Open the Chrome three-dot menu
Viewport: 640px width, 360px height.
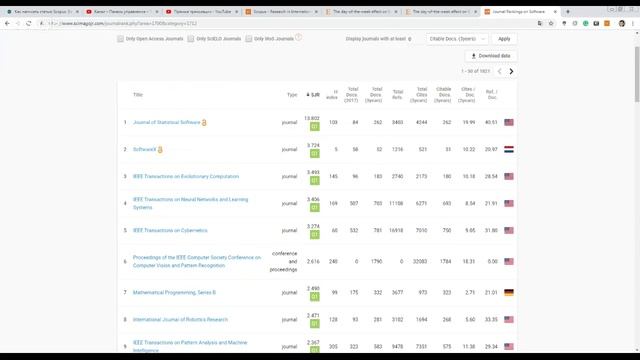(x=633, y=24)
